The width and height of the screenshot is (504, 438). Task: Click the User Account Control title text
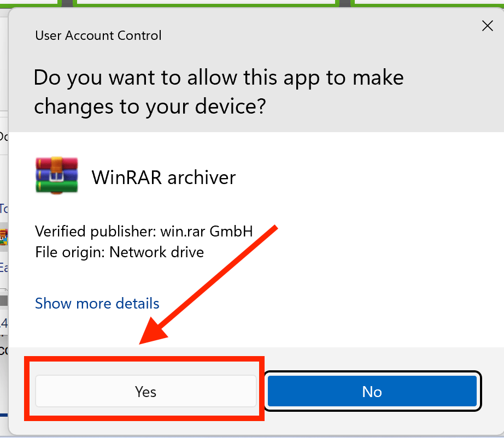[x=98, y=35]
